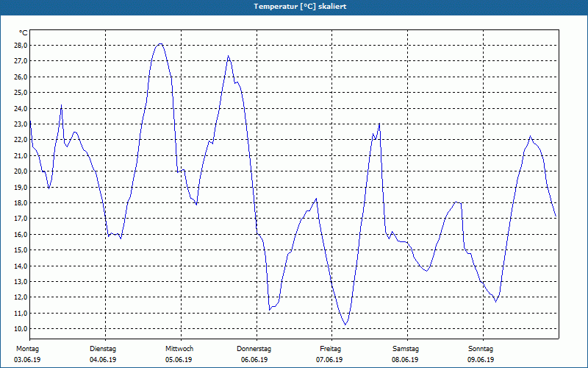Click the Sonntag day label
Screen dimensions: 588x368
[481, 349]
